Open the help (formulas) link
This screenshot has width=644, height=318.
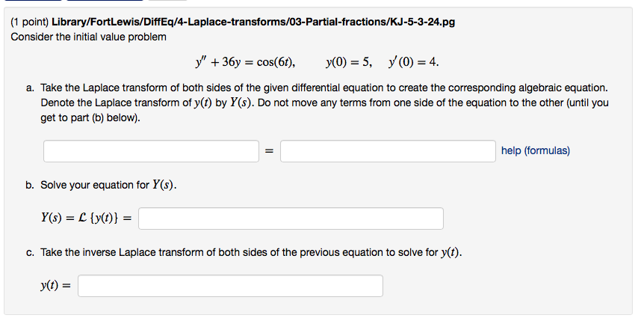pyautogui.click(x=535, y=151)
